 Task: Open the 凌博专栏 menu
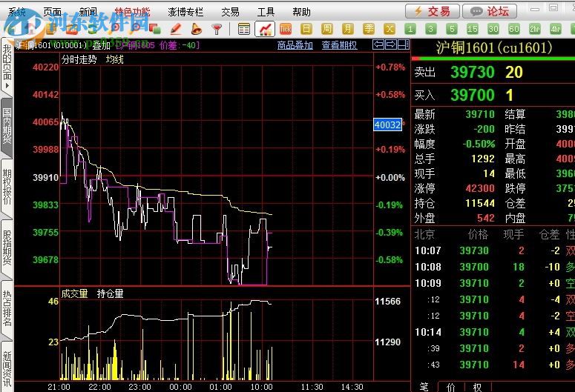pos(185,12)
